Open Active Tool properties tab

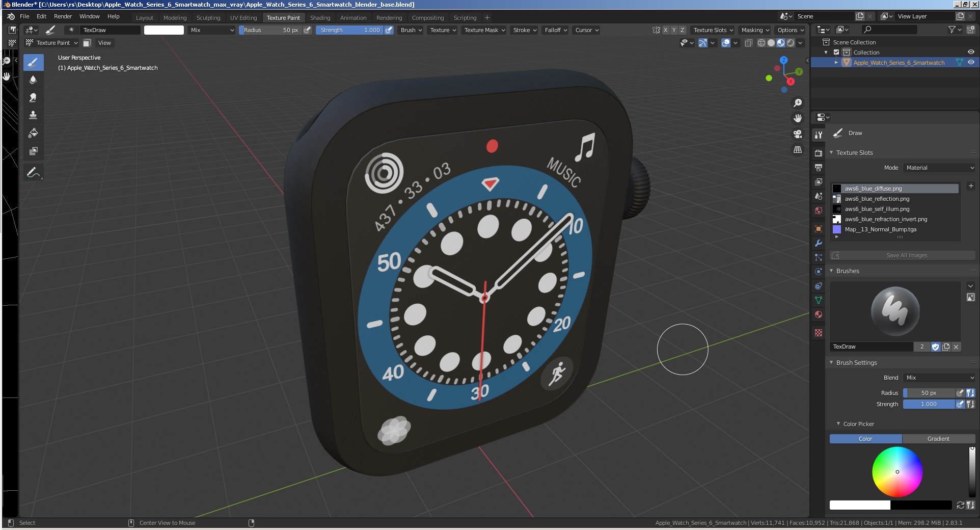click(x=819, y=135)
